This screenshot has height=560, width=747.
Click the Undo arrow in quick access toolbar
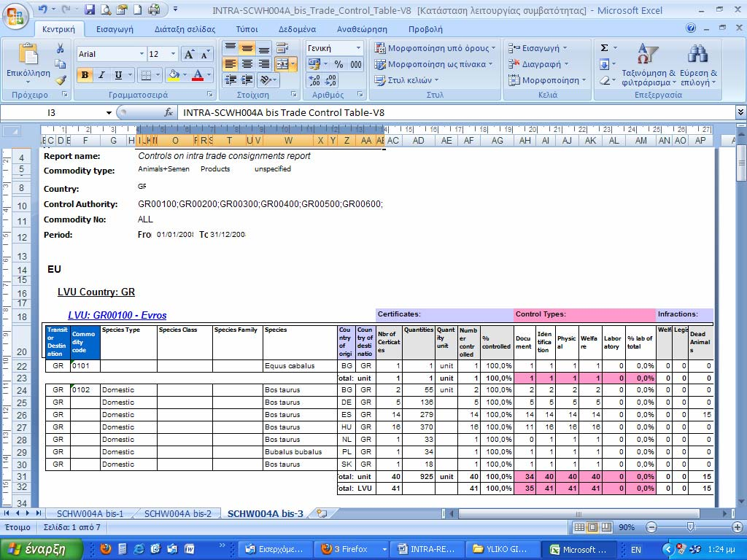(x=42, y=9)
